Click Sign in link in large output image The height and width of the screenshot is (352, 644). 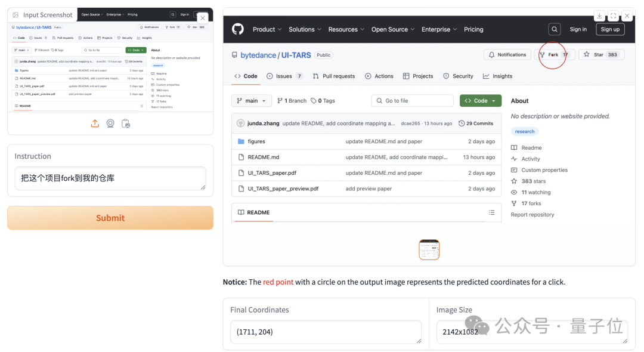point(578,29)
